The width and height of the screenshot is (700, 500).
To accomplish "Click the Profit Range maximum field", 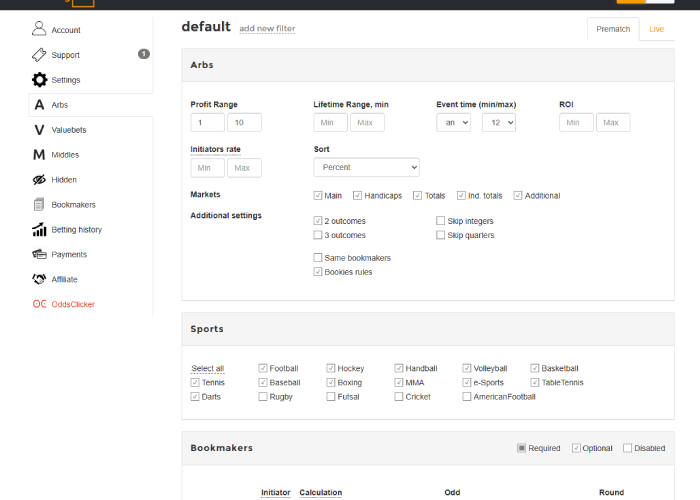I will tap(244, 122).
